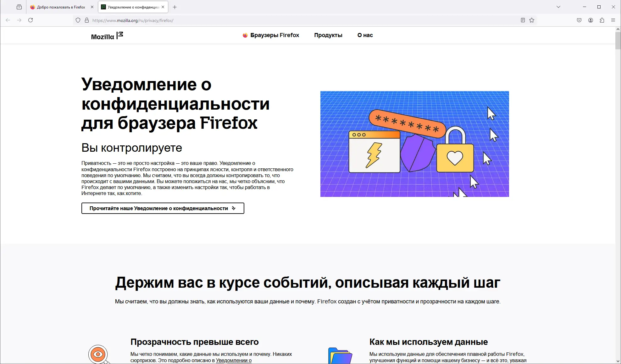
Task: Toggle Reader View icon in address bar
Action: 523,20
